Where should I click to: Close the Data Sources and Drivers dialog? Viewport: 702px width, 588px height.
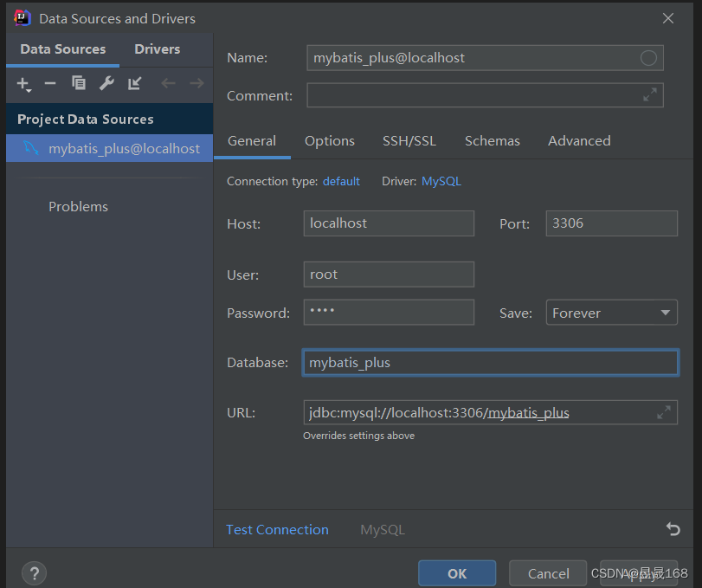(x=668, y=18)
